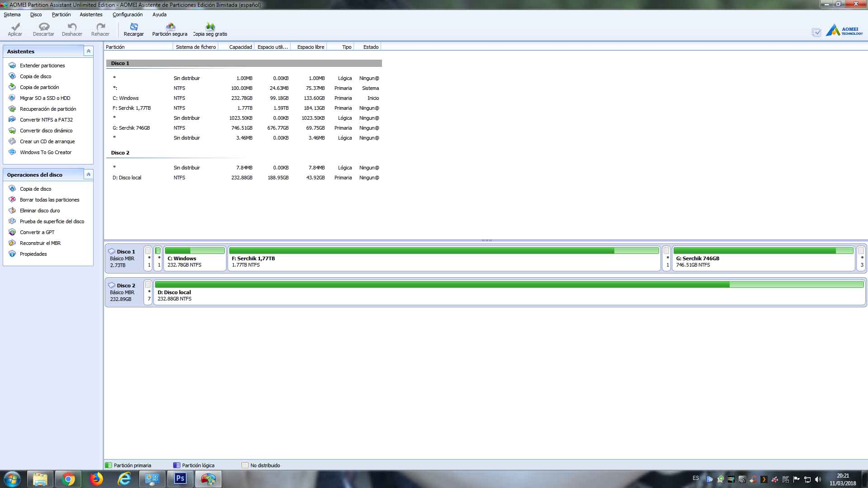Start the Copia de partición wizard
This screenshot has width=868, height=488.
[x=39, y=87]
